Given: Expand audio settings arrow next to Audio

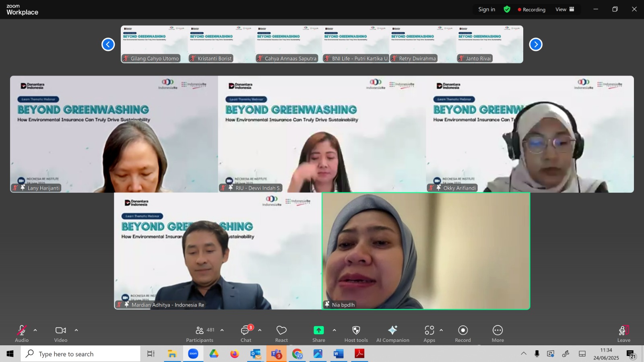Looking at the screenshot, I should click(35, 330).
